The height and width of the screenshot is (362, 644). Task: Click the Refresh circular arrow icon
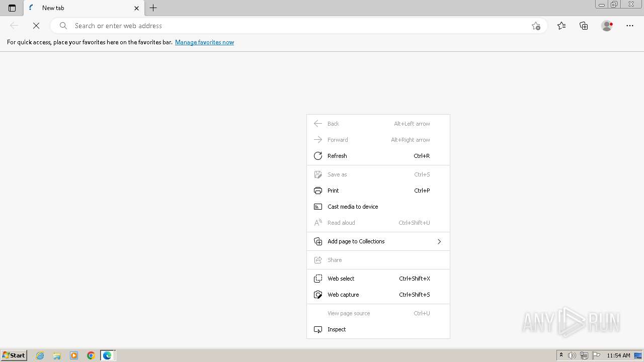[318, 156]
